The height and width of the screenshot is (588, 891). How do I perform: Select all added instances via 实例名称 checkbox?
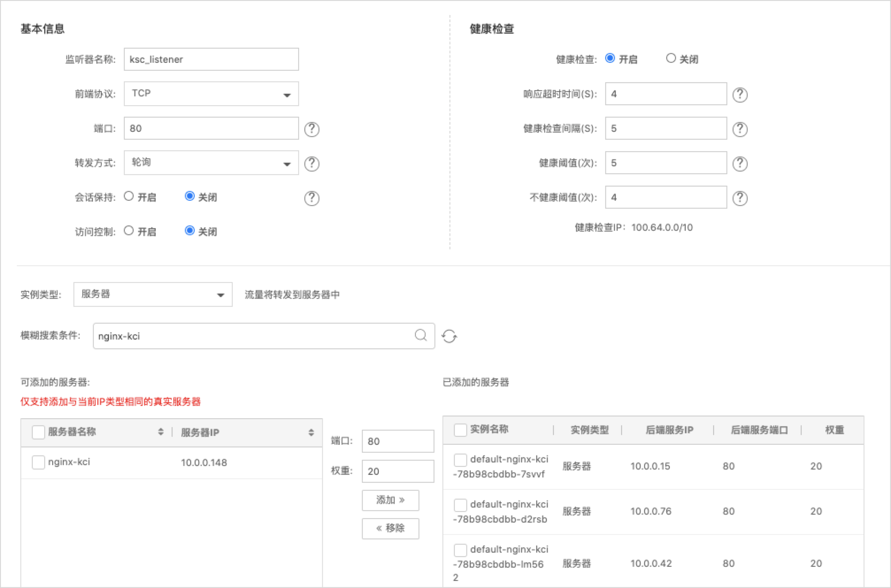tap(460, 430)
